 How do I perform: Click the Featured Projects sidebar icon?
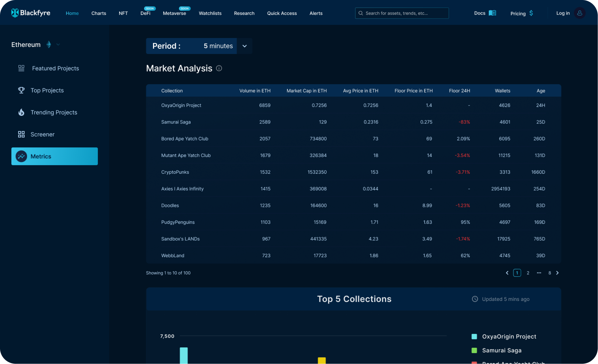coord(21,68)
